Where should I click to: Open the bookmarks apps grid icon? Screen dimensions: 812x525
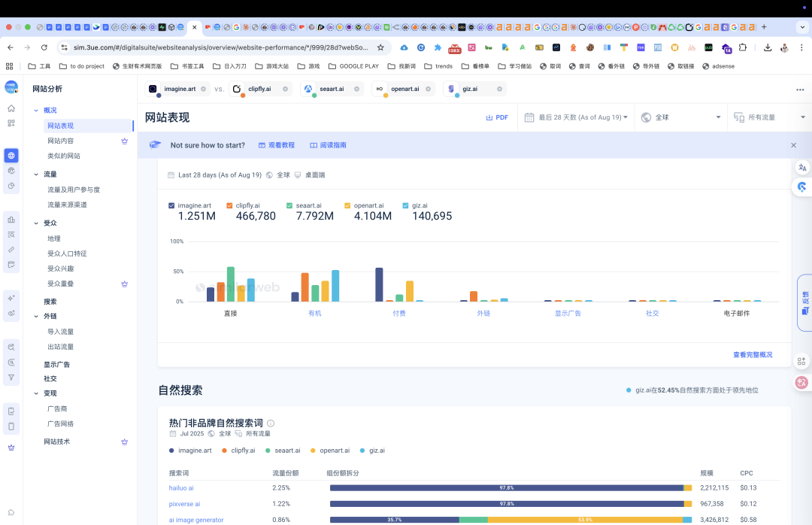[x=9, y=66]
